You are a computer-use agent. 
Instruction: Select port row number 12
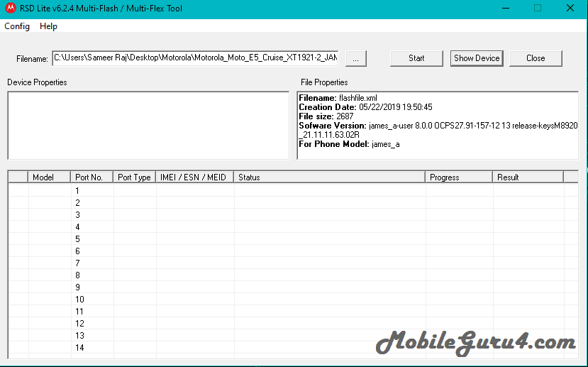pyautogui.click(x=293, y=323)
